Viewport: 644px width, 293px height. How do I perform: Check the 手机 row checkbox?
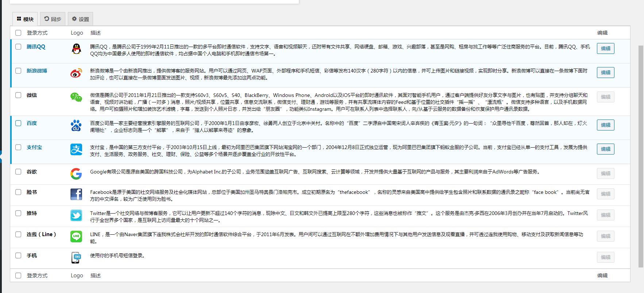[x=18, y=255]
